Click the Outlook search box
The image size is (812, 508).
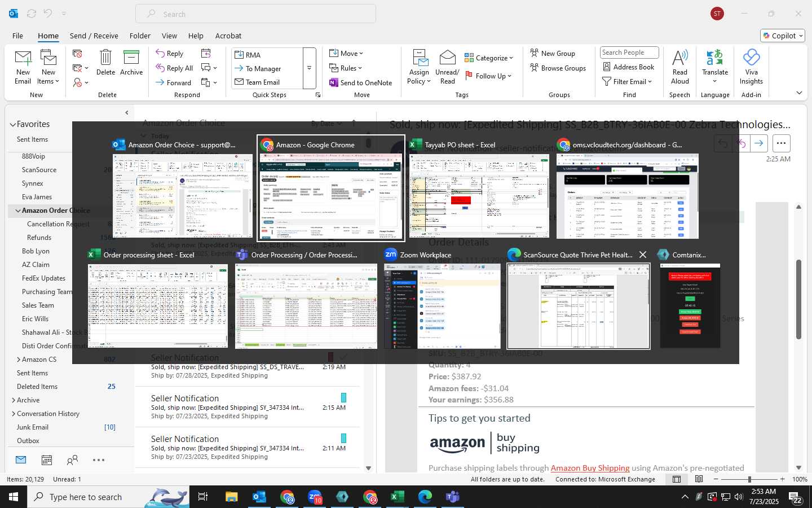tap(255, 14)
